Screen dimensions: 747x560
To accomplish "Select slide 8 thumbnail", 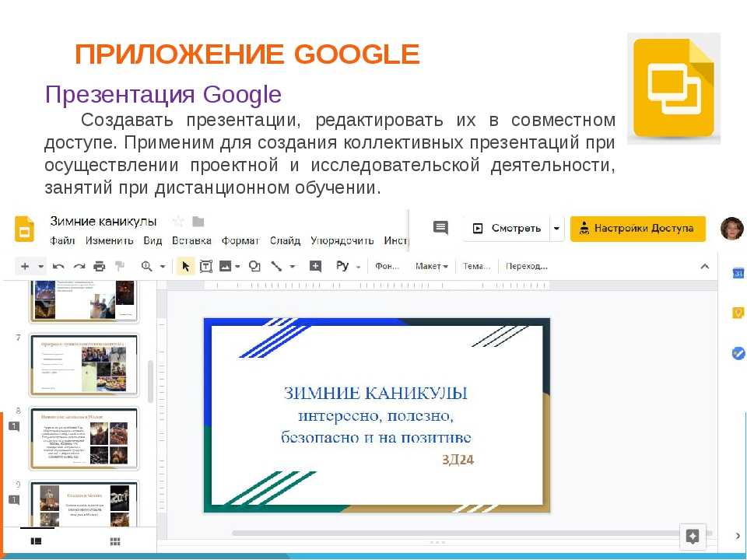I will pos(84,439).
